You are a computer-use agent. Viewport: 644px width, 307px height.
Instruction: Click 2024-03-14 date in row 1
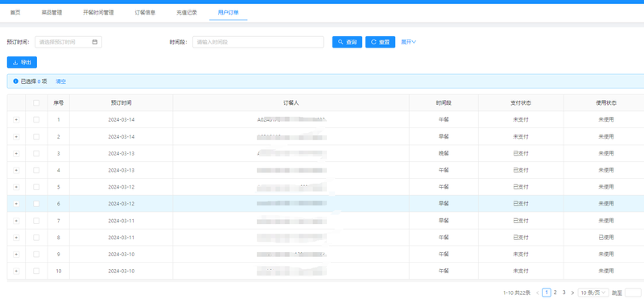point(122,119)
